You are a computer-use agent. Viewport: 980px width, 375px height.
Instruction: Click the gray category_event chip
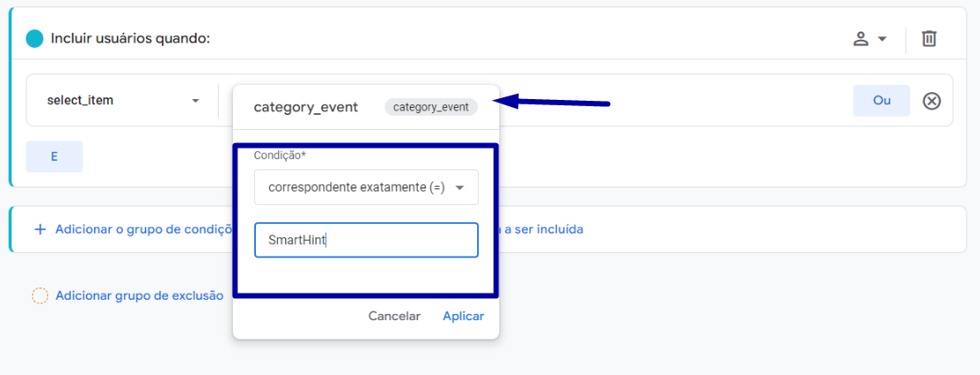point(430,107)
